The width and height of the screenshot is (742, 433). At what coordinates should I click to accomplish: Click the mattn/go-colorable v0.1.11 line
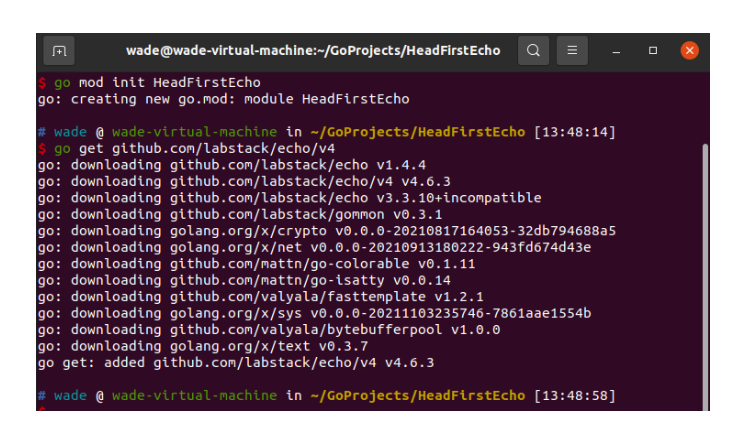[x=256, y=264]
